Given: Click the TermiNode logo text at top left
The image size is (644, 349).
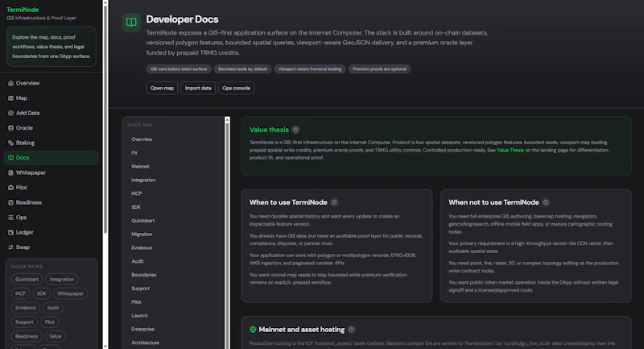Looking at the screenshot, I should tap(23, 10).
